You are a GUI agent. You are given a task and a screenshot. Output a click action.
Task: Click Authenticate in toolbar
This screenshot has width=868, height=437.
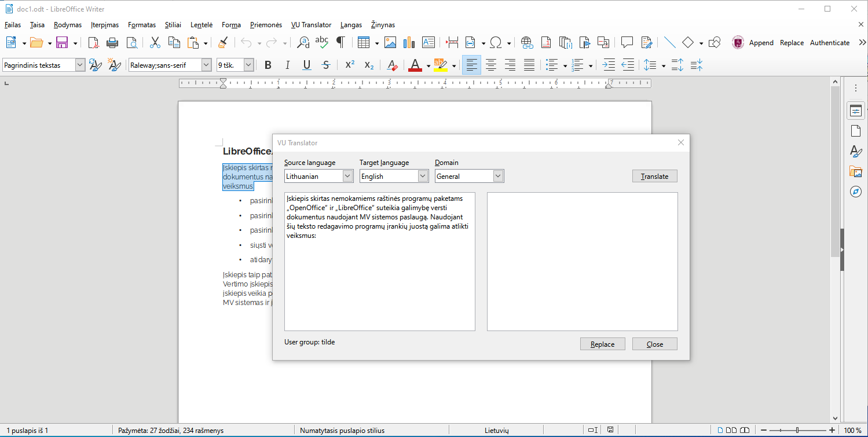coord(830,43)
